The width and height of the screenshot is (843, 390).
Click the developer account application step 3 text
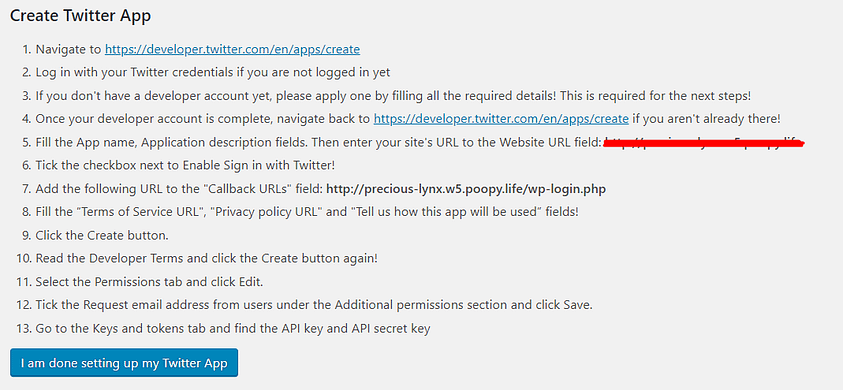393,96
